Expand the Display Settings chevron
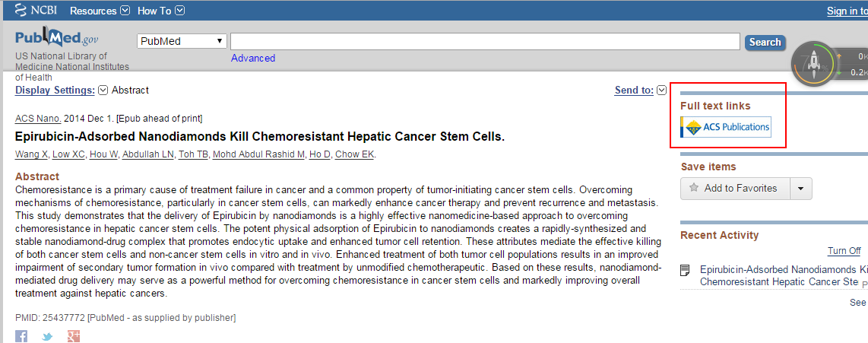Viewport: 868px width, 343px height. click(x=103, y=91)
